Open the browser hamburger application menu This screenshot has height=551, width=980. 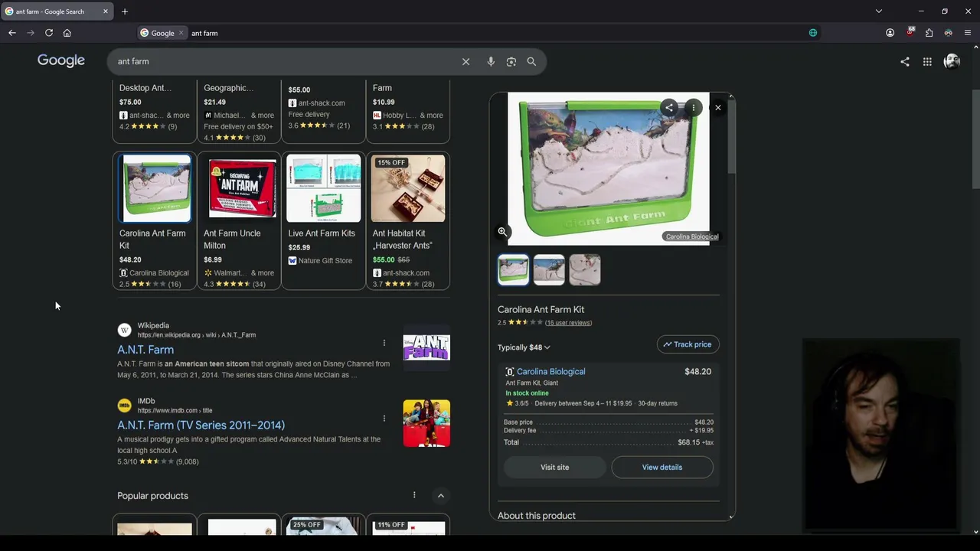(x=968, y=33)
